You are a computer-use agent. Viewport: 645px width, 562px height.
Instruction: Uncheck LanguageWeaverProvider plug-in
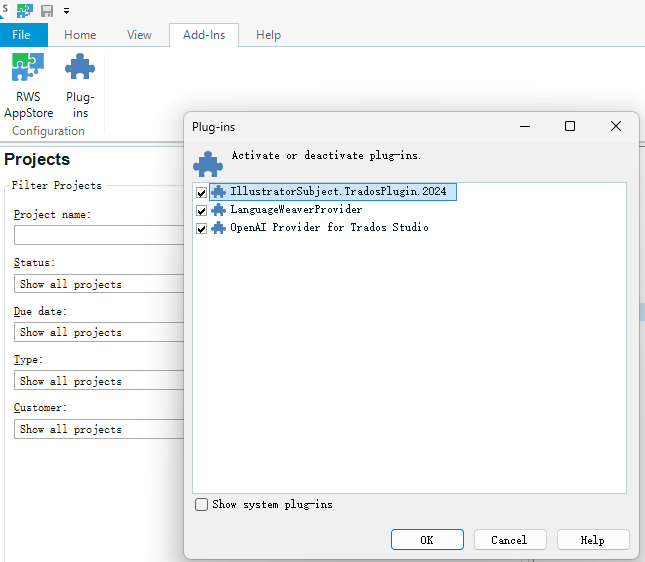201,211
